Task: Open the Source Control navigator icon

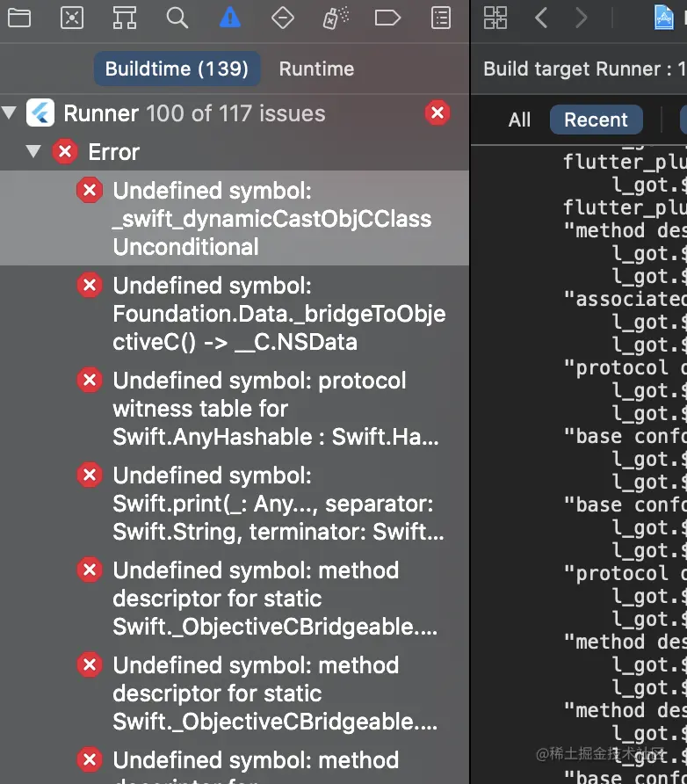Action: (72, 17)
